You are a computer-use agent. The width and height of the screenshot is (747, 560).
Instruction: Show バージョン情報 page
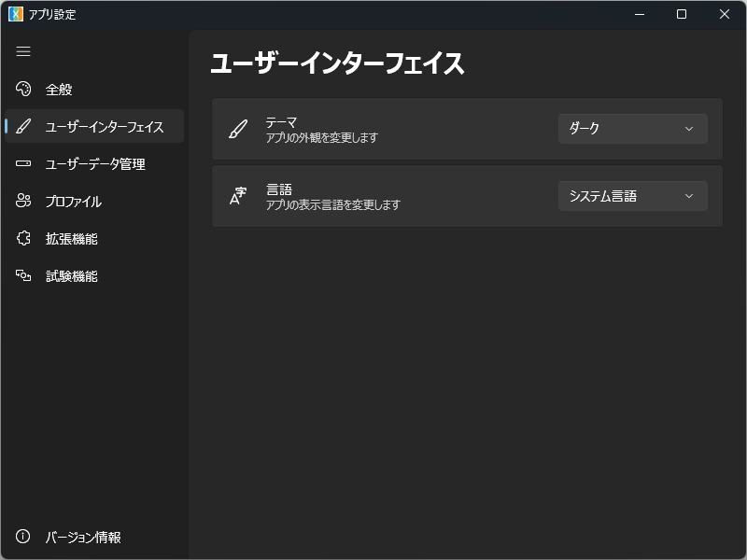click(94, 537)
